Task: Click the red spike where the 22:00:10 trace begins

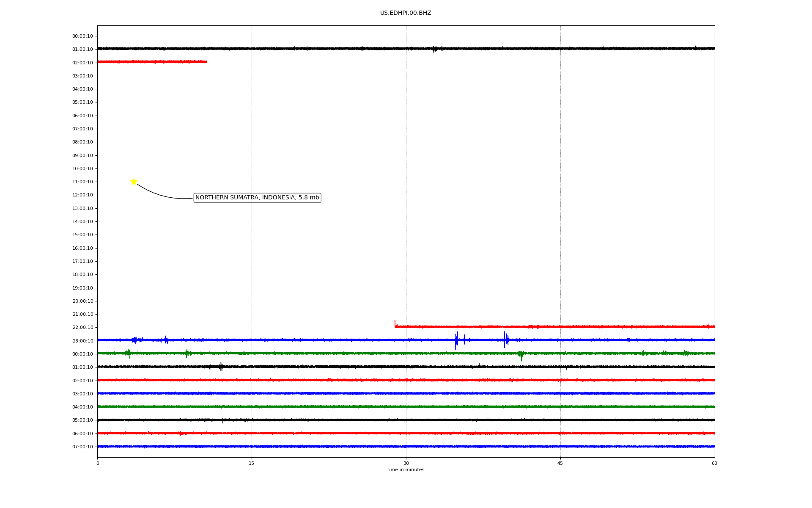Action: pyautogui.click(x=395, y=324)
